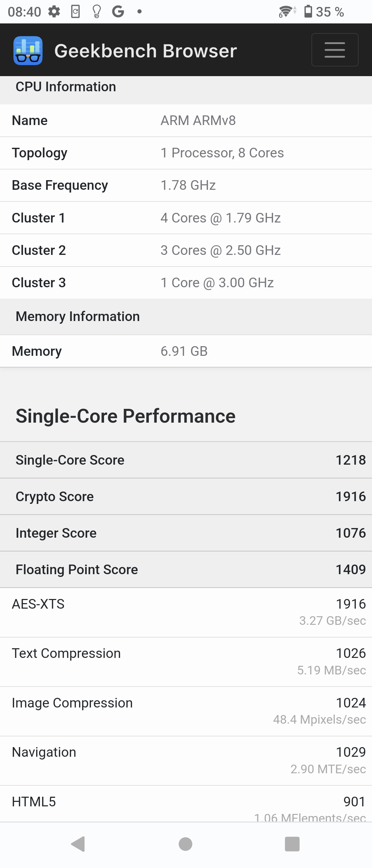
Task: Open recent apps square button
Action: point(292,844)
